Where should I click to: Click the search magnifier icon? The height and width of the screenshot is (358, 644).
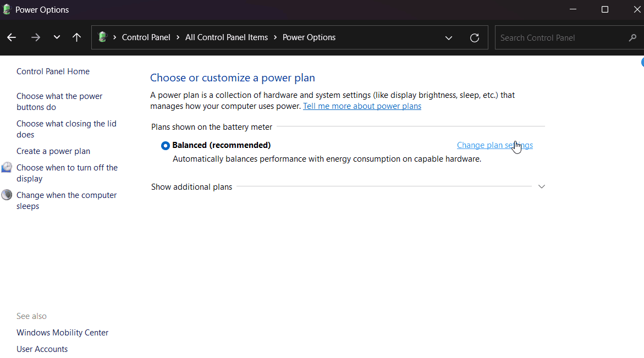coord(632,38)
